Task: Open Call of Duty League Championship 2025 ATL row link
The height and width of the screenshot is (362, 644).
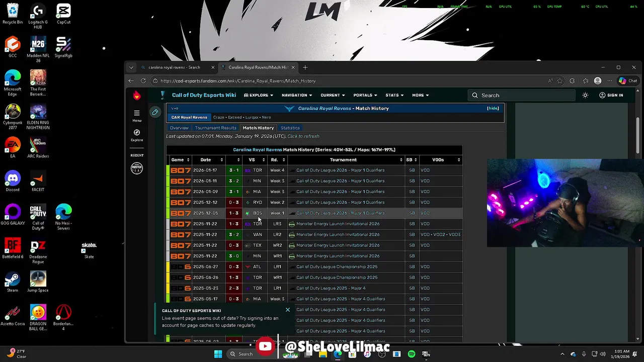Action: (x=337, y=267)
